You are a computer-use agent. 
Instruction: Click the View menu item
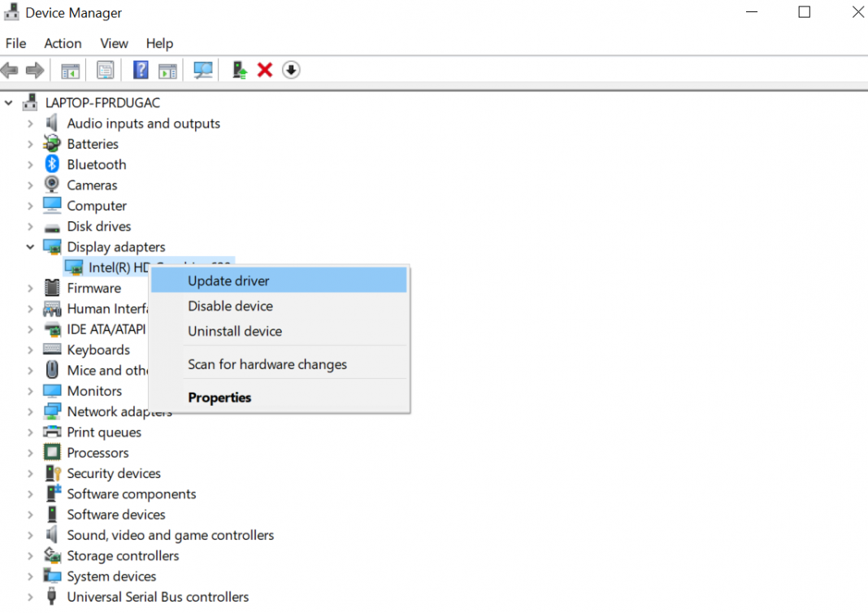114,43
